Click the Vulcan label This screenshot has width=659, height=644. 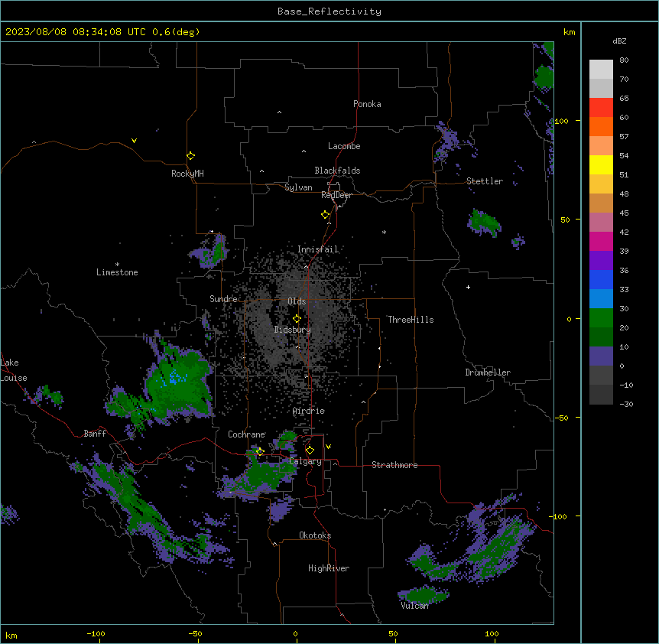pyautogui.click(x=414, y=606)
